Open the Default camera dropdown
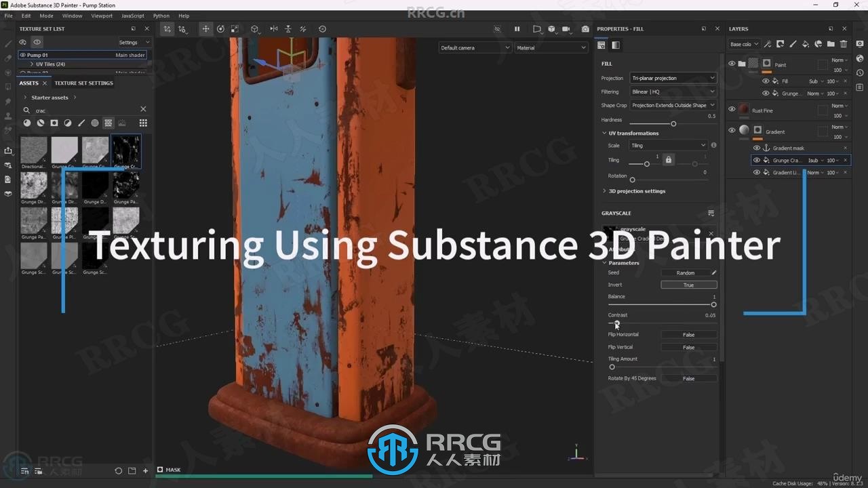Screen dimensions: 868x488 click(475, 47)
